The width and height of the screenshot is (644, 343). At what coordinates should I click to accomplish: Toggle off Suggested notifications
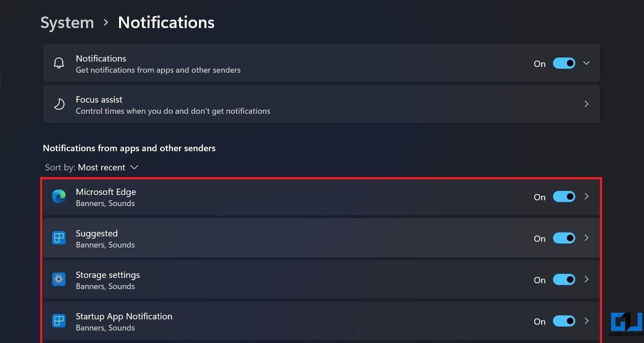click(x=564, y=238)
